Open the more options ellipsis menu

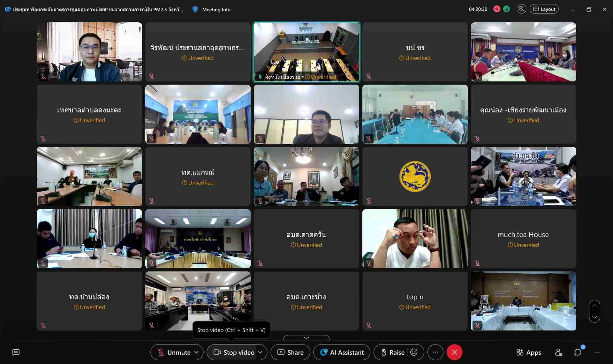click(435, 352)
